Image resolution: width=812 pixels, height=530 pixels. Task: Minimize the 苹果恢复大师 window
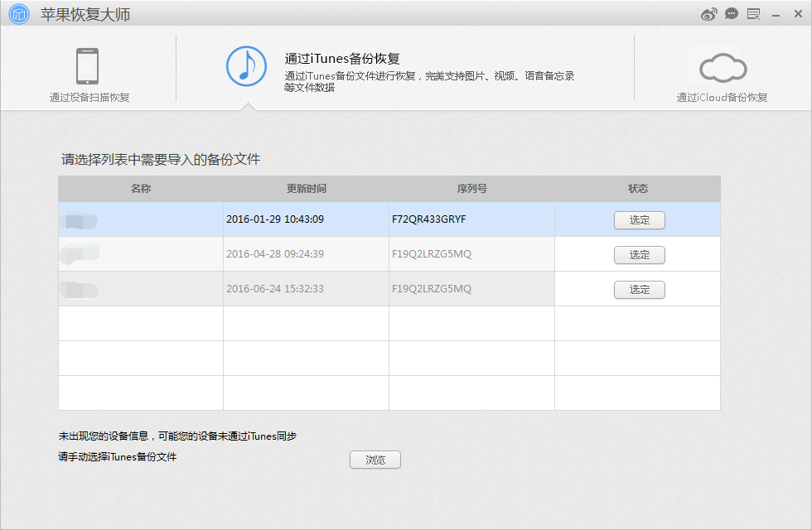pos(776,16)
